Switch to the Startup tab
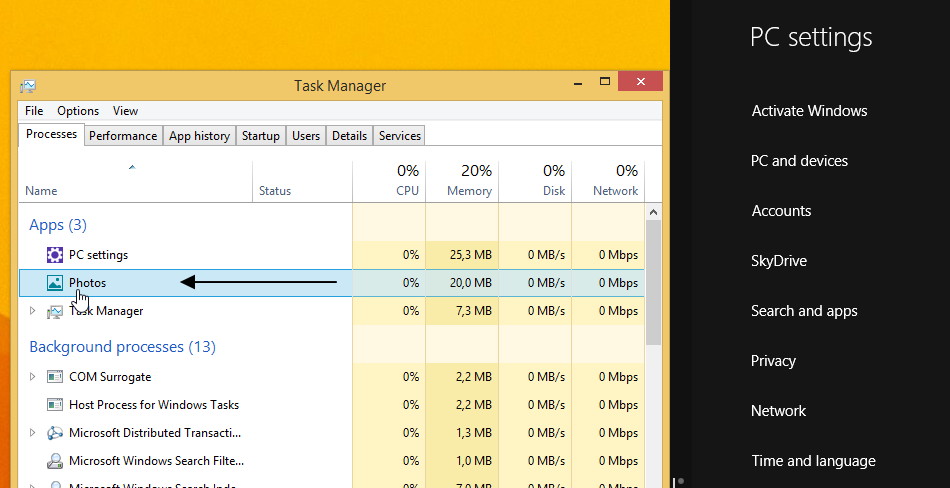950x488 pixels. [261, 136]
